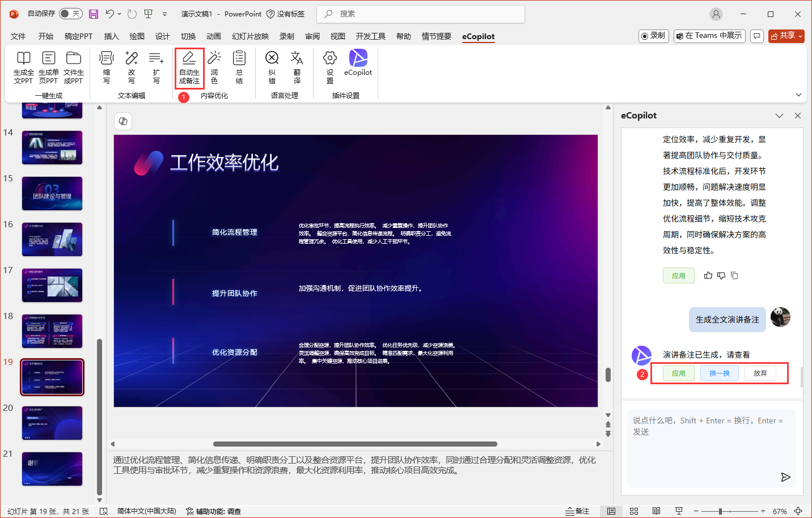Viewport: 812px width, 518px height.
Task: Click the 润色 polish icon
Action: (214, 67)
